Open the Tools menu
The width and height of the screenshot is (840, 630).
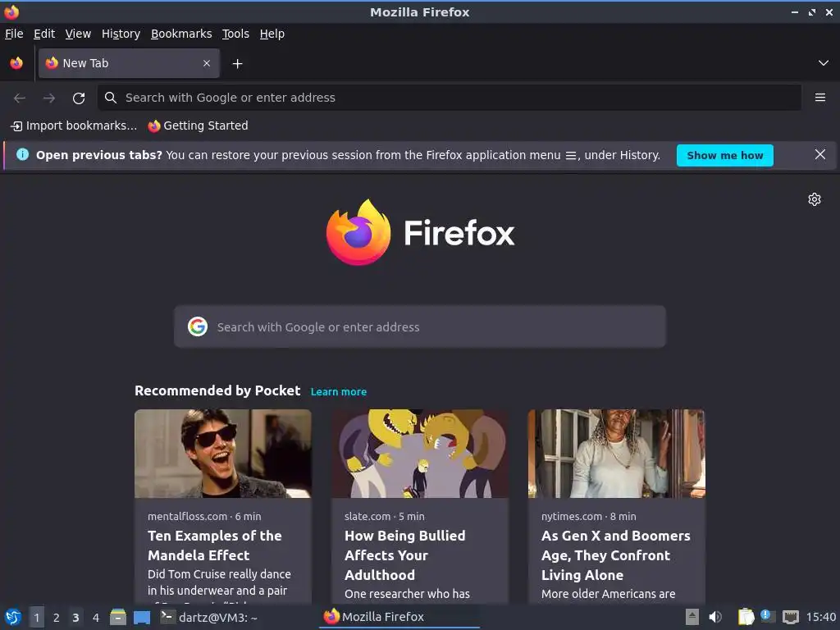pyautogui.click(x=235, y=34)
